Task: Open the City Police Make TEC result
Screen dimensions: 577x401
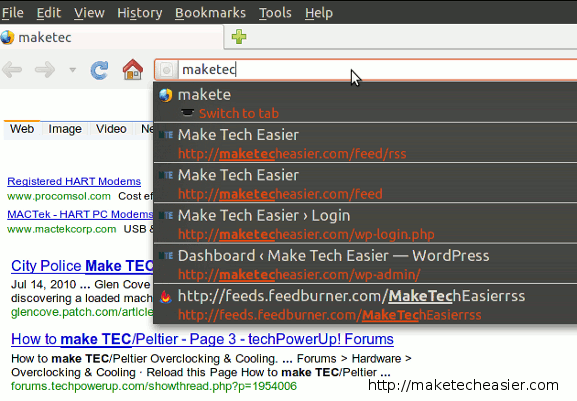Action: pyautogui.click(x=82, y=266)
